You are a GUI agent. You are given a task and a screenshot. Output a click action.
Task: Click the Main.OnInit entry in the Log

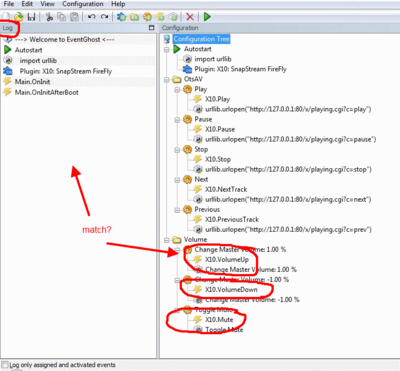tap(32, 82)
